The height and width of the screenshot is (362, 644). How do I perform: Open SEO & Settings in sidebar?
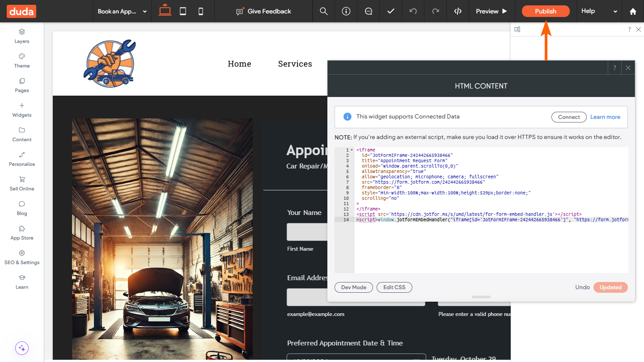[x=22, y=257]
